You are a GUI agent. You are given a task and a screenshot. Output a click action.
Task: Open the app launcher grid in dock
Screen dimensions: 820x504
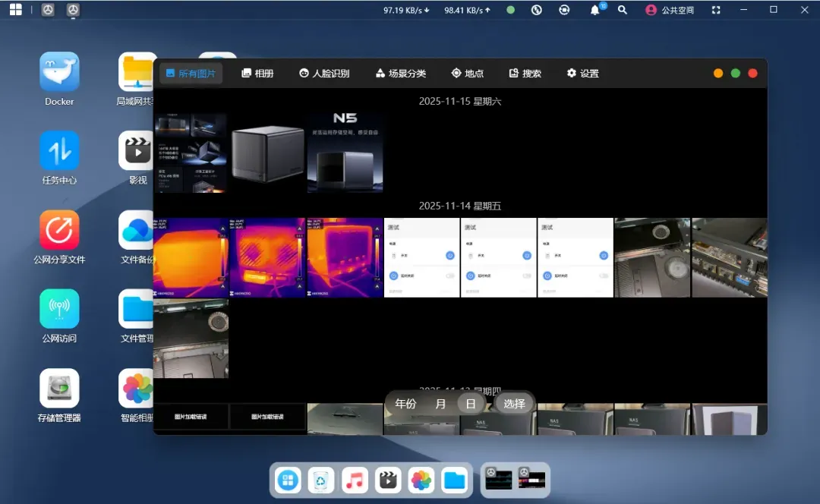[288, 480]
